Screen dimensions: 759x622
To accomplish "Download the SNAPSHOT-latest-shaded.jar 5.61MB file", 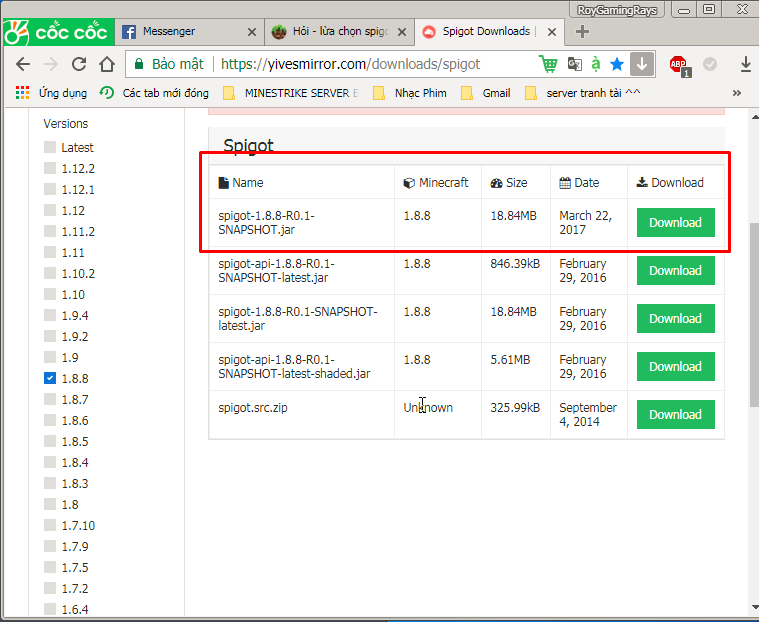I will tap(676, 366).
